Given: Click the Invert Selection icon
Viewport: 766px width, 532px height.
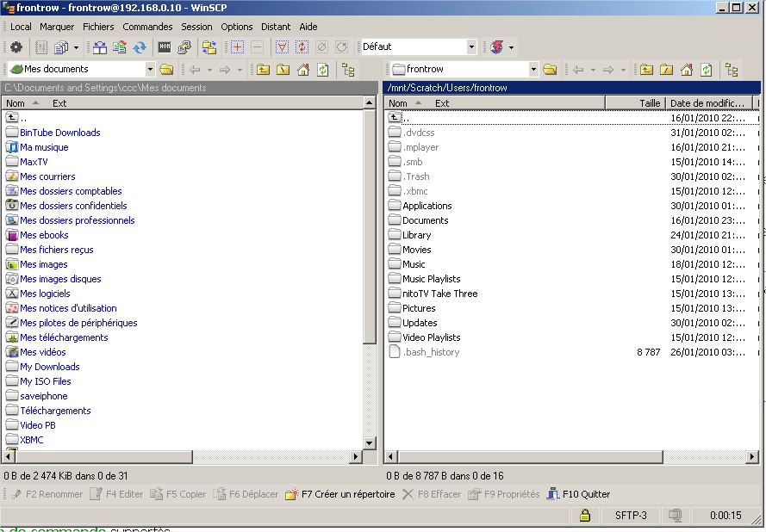Looking at the screenshot, I should (302, 47).
